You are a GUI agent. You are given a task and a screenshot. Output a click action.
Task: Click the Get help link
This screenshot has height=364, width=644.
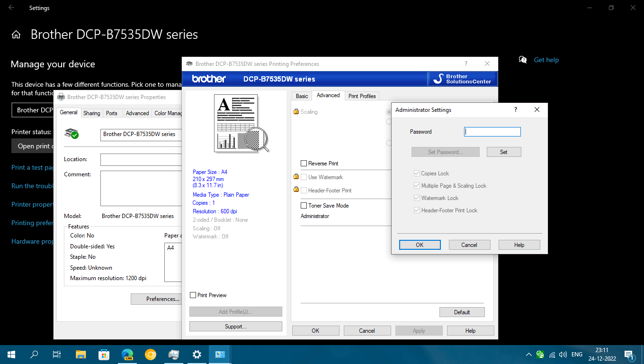[546, 60]
